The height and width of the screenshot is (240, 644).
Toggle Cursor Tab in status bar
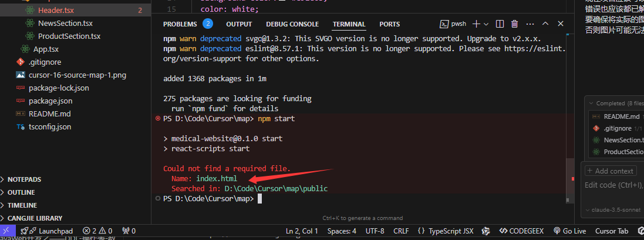click(612, 231)
